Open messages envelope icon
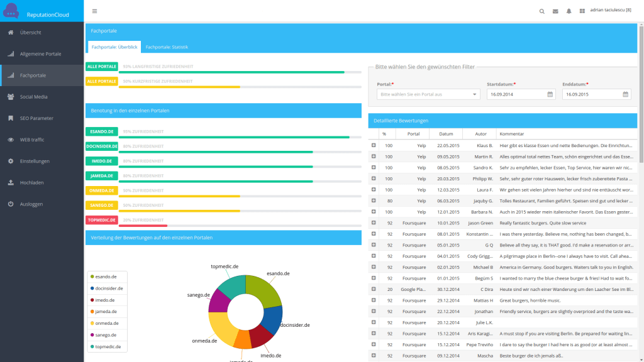644x362 pixels. [x=555, y=11]
